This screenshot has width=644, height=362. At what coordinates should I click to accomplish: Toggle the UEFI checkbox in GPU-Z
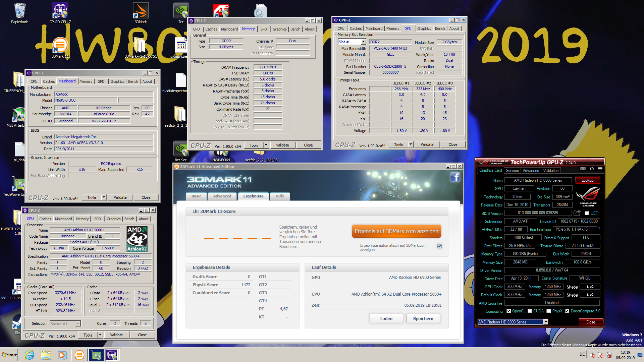587,213
